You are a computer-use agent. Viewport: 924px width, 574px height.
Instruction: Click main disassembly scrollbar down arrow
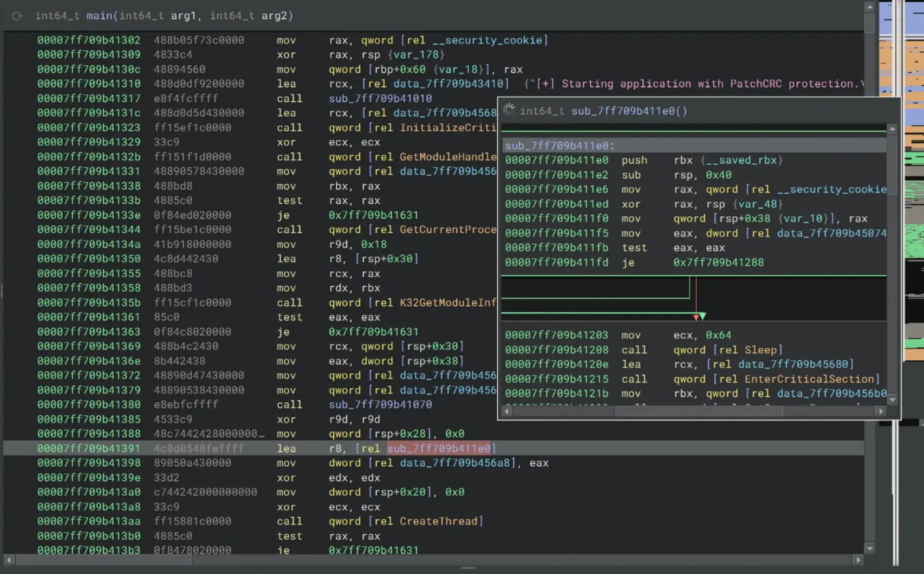point(869,549)
